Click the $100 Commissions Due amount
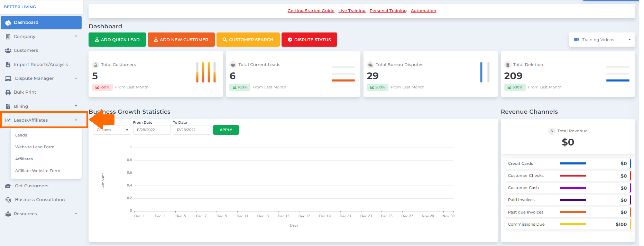The image size is (644, 246). point(621,224)
